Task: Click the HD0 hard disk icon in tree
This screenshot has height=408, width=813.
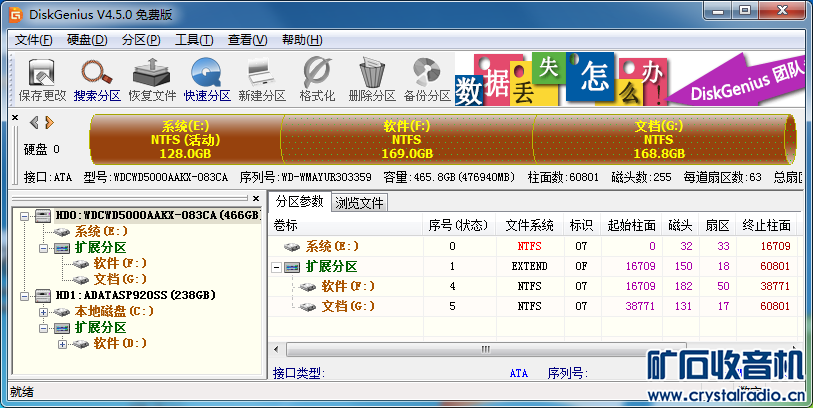Action: [43, 215]
